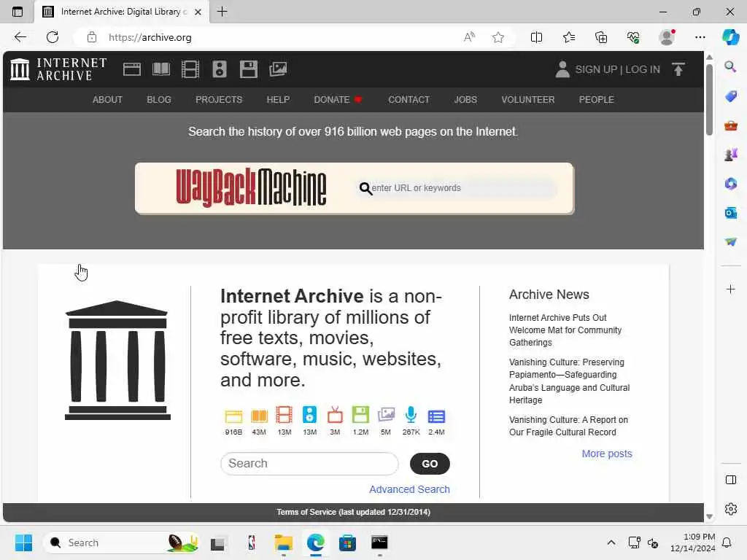Click LOG IN in the header
The height and width of the screenshot is (560, 747).
click(643, 69)
